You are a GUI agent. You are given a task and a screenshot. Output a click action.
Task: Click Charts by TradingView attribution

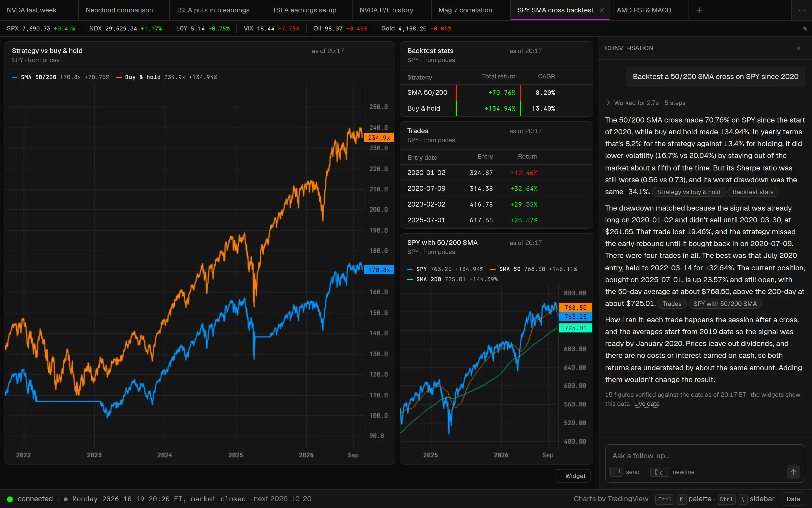[x=611, y=499]
